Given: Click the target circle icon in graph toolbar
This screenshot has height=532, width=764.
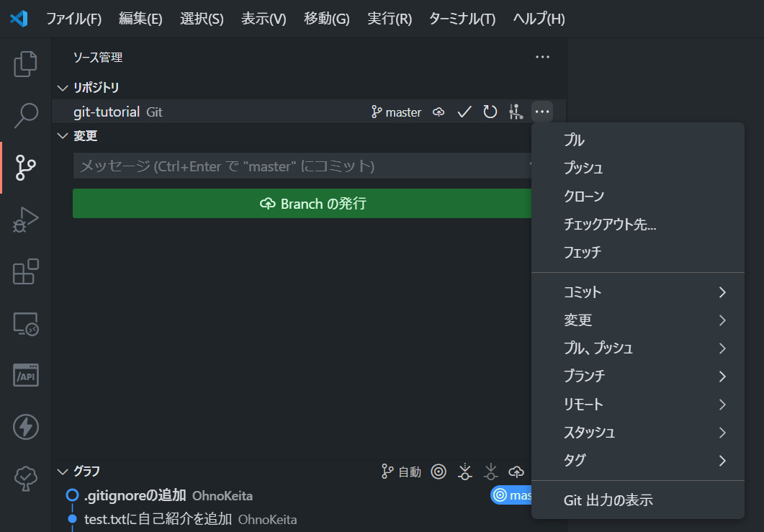Looking at the screenshot, I should [x=439, y=472].
